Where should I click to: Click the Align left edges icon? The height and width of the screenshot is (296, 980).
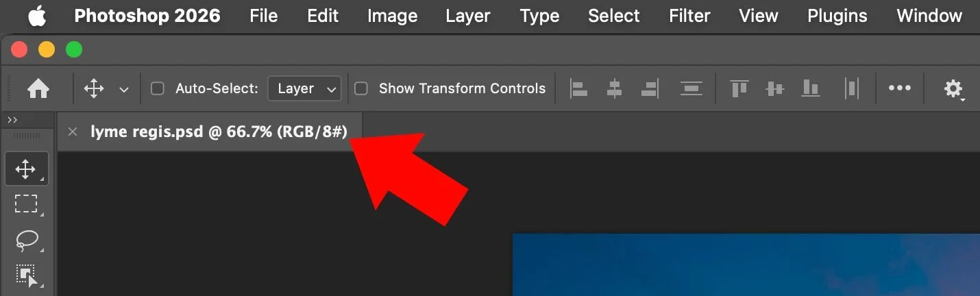point(579,88)
